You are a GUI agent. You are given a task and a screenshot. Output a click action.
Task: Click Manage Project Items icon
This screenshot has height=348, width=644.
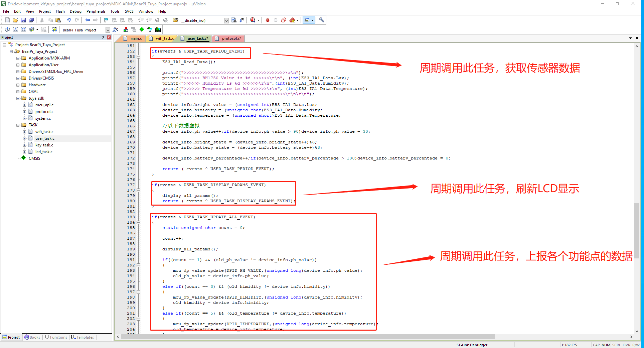click(126, 29)
